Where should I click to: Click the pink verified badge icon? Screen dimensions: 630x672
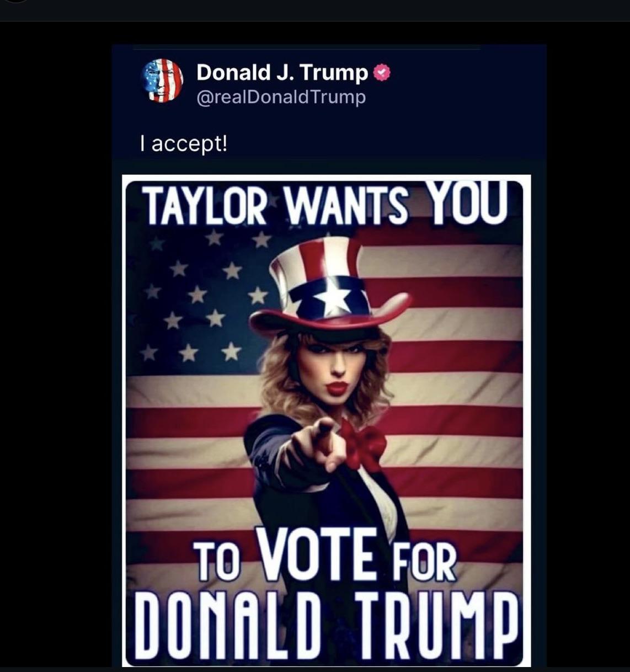pos(382,73)
